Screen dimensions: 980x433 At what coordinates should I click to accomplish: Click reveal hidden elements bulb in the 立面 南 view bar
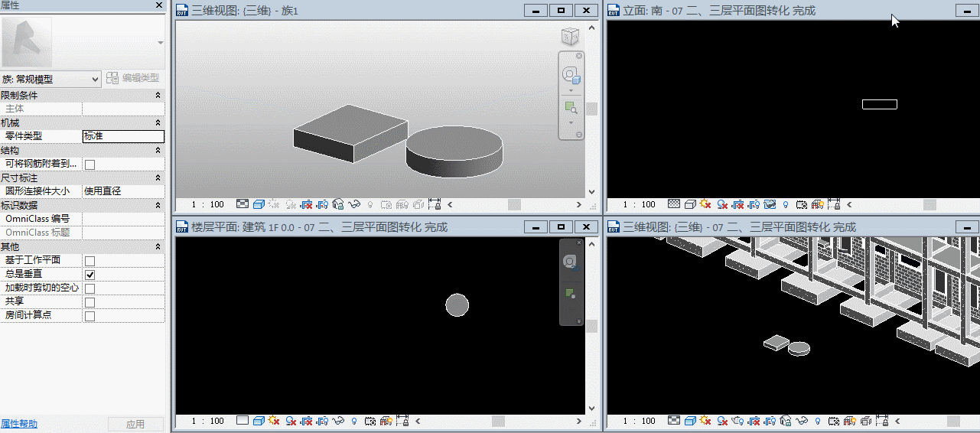point(785,204)
